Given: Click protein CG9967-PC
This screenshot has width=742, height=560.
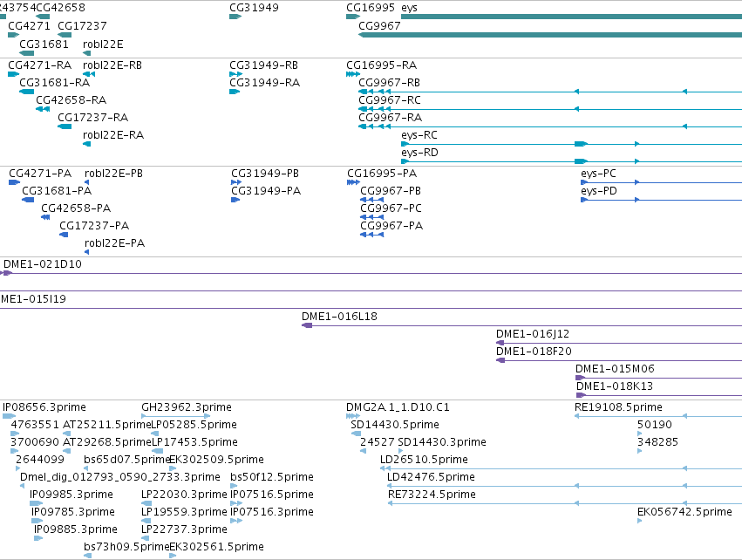Looking at the screenshot, I should 391,208.
